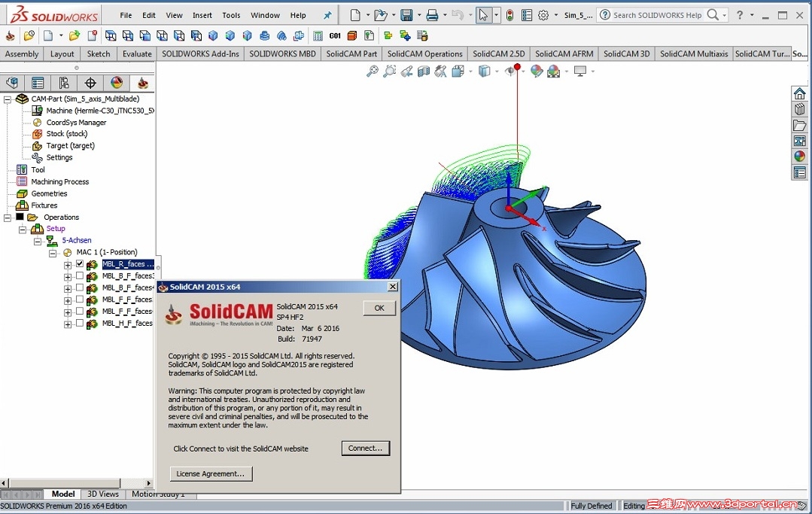Switch to the FeatureManager design tree tab
Viewport: 812px width, 514px height.
13,83
